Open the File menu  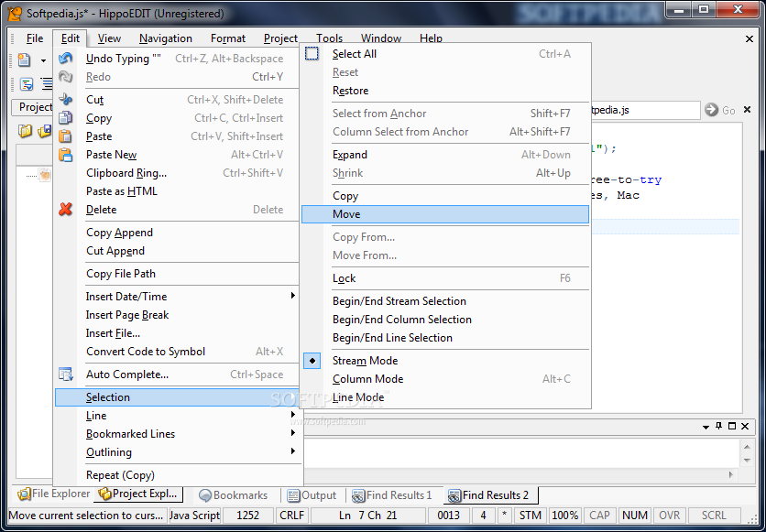35,38
